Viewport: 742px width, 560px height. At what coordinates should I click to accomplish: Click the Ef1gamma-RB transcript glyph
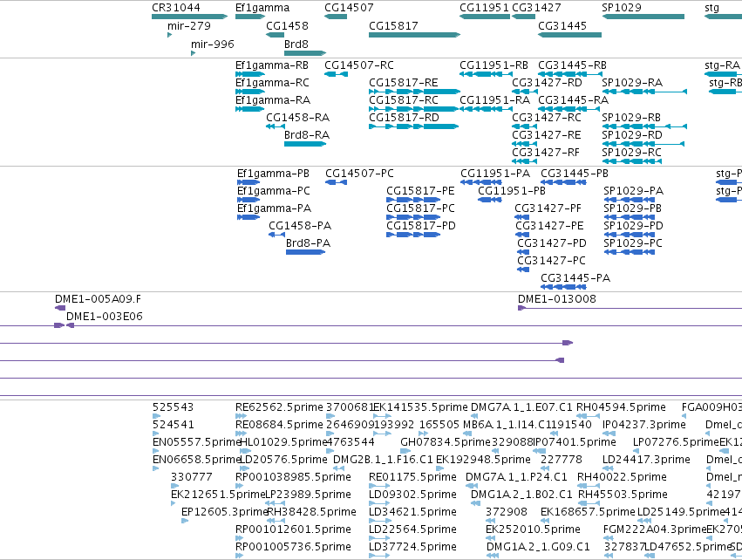click(x=250, y=74)
